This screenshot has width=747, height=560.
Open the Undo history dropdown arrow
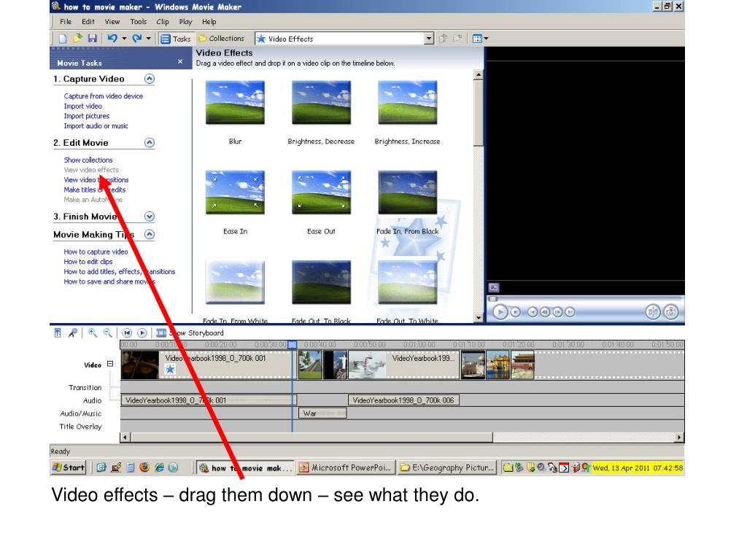click(x=124, y=39)
